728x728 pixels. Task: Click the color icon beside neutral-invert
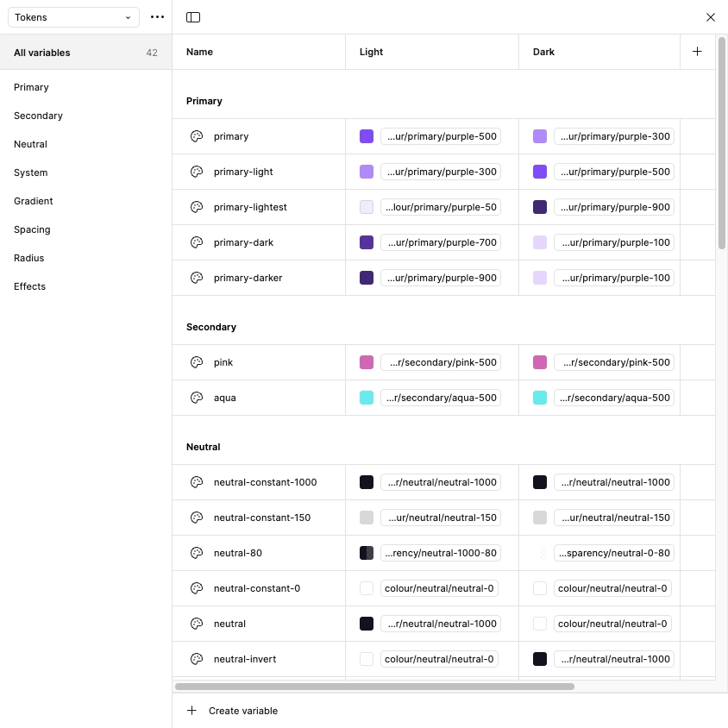click(x=197, y=659)
